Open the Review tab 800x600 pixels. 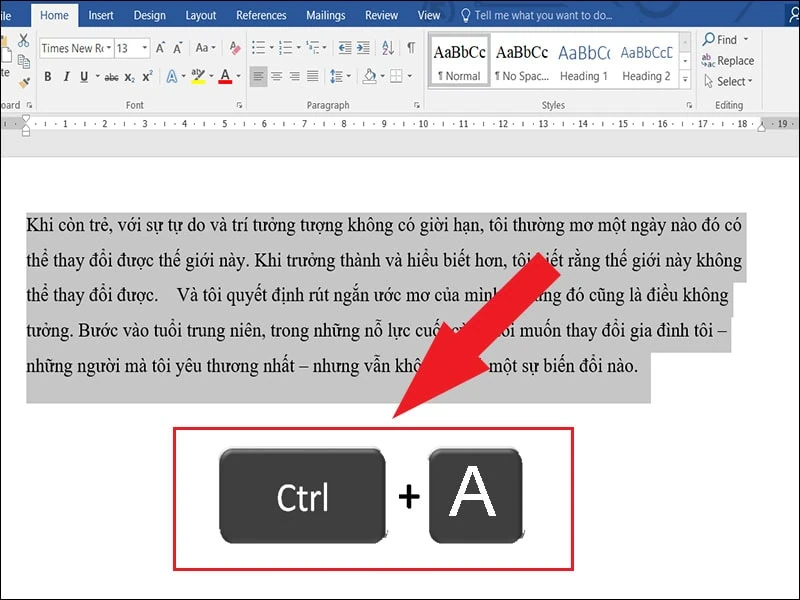coord(381,15)
